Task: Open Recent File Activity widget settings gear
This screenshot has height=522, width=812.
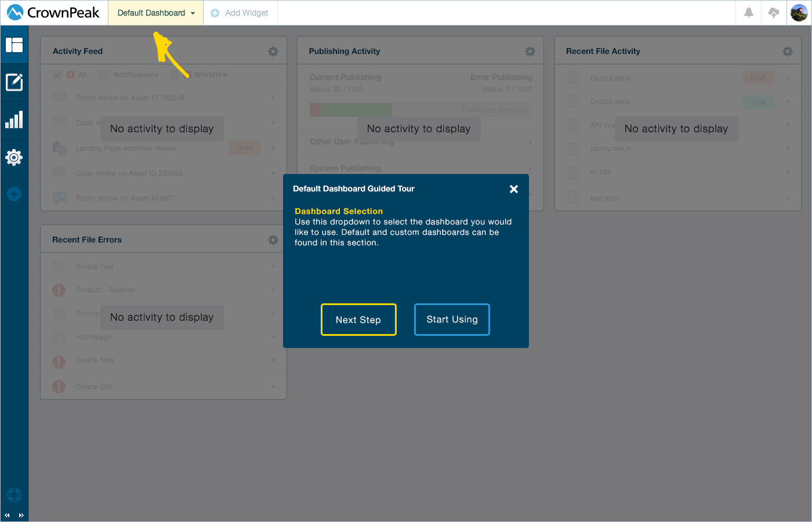Action: coord(788,52)
